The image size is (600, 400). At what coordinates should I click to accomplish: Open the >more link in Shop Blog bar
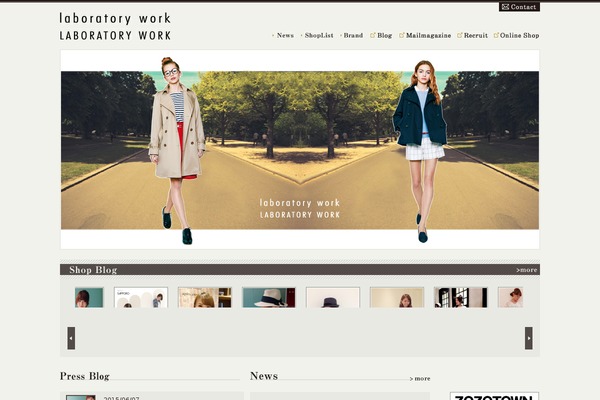tap(527, 270)
